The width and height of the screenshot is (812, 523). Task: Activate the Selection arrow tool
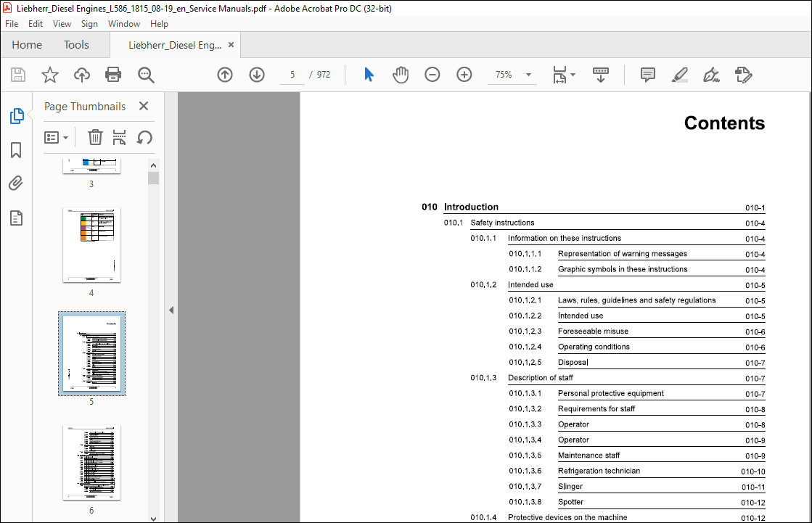369,75
